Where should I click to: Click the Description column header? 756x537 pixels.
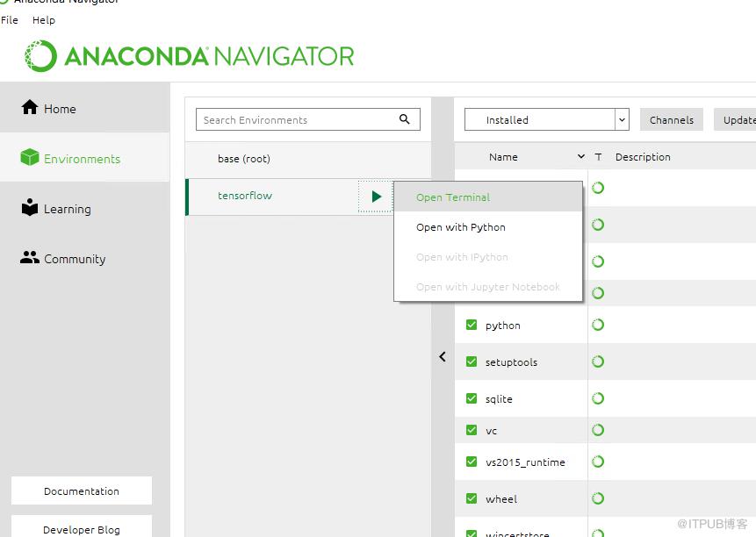(x=643, y=156)
